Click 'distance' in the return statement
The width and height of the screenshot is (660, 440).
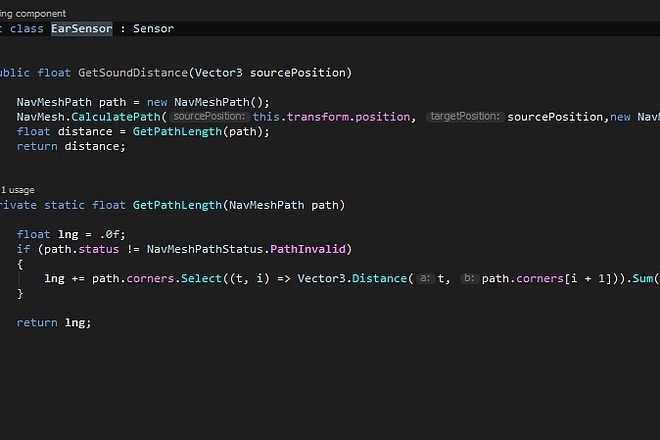(92, 146)
